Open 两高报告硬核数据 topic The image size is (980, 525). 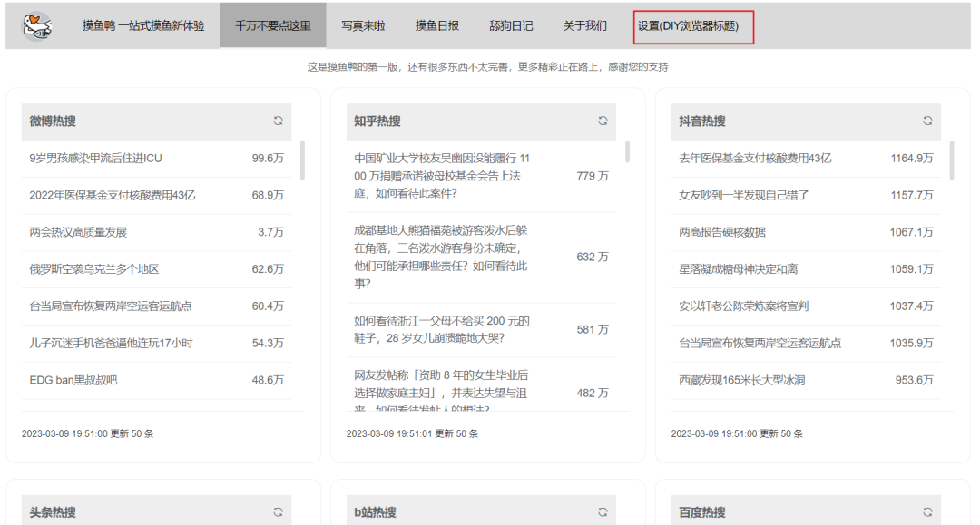tap(722, 232)
